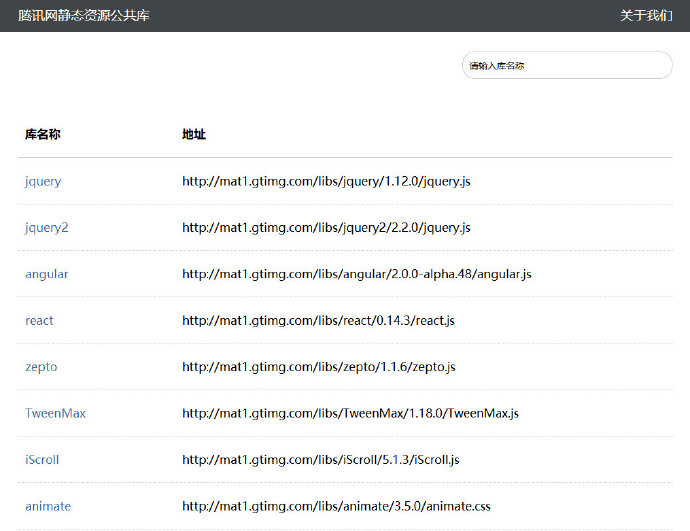Open the jquery library link

(43, 181)
